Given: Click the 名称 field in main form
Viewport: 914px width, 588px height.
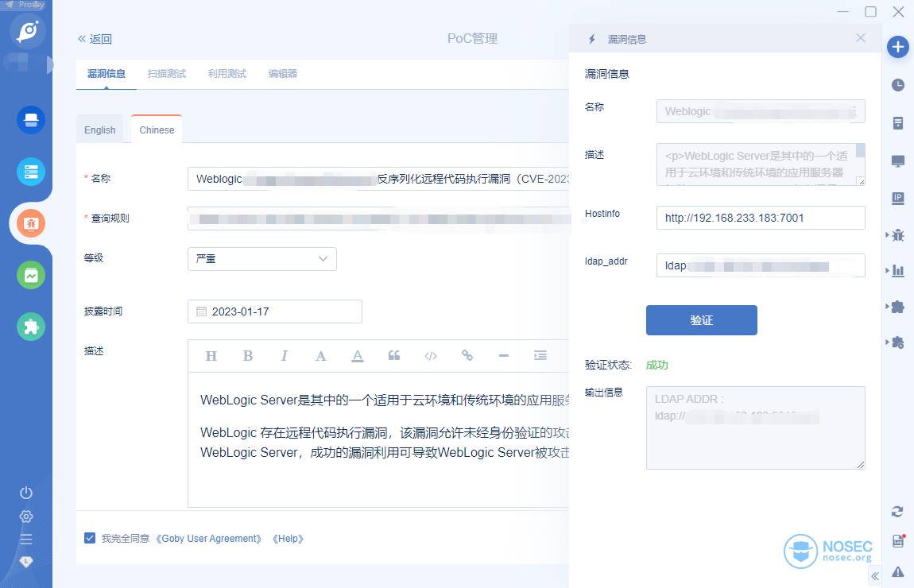Looking at the screenshot, I should 378,179.
